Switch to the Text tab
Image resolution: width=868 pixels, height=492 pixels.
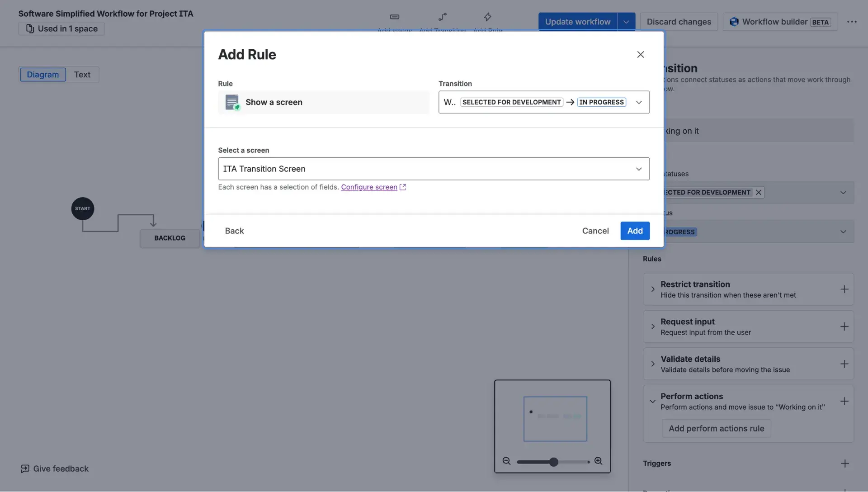[82, 74]
